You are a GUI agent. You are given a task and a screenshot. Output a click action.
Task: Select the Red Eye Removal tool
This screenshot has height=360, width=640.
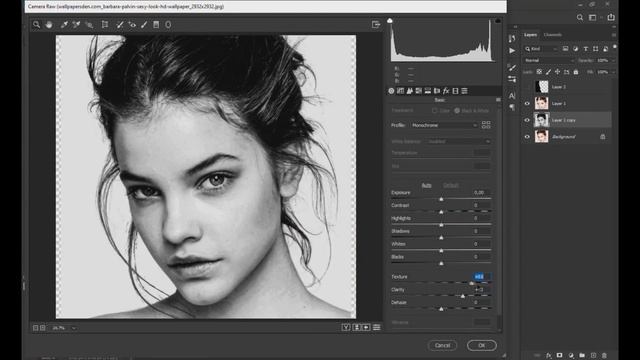point(132,25)
